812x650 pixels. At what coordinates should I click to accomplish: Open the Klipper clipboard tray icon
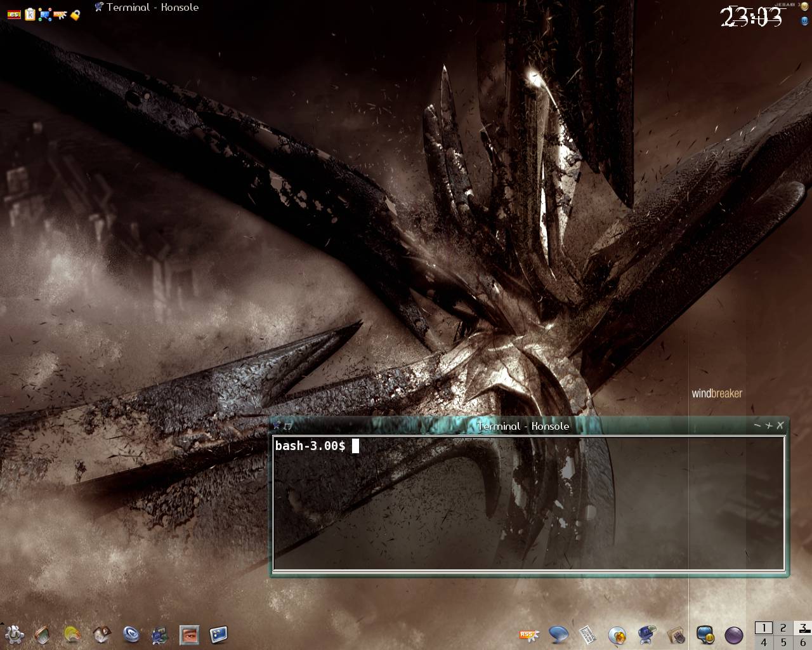coord(30,14)
